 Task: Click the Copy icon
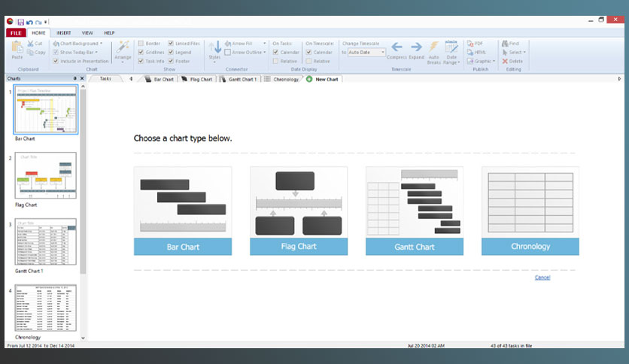(x=31, y=52)
